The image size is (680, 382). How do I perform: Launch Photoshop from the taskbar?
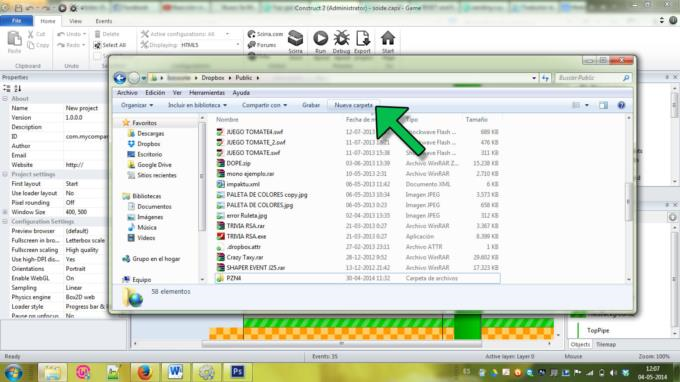(237, 372)
